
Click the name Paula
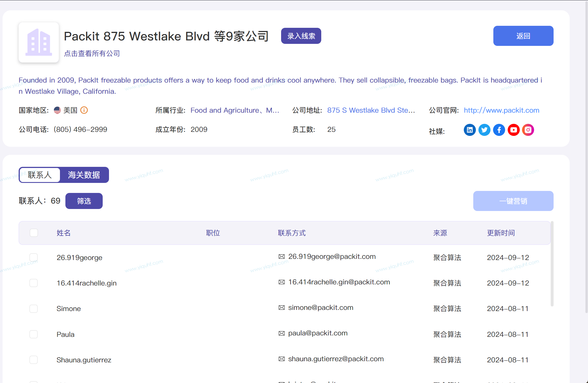click(65, 335)
